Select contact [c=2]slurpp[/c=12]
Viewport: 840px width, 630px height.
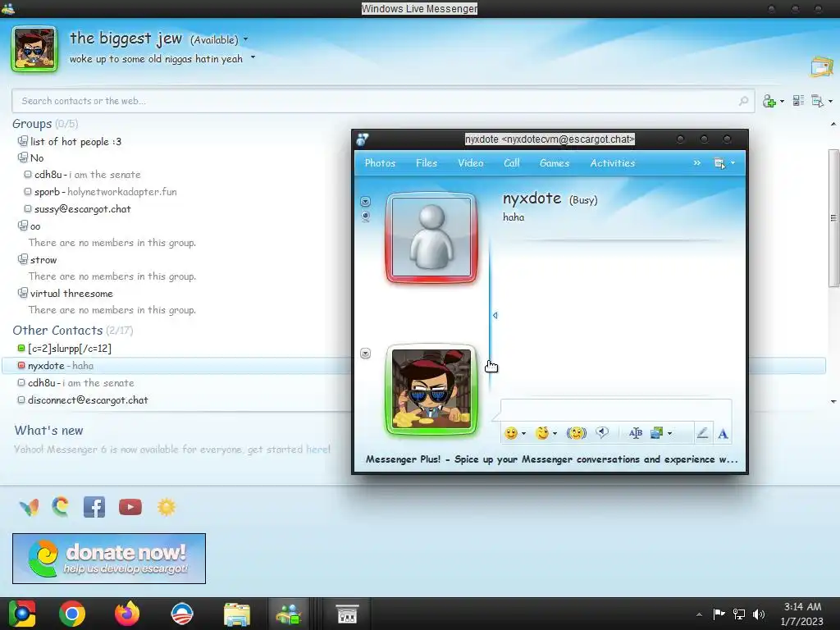[x=70, y=348]
